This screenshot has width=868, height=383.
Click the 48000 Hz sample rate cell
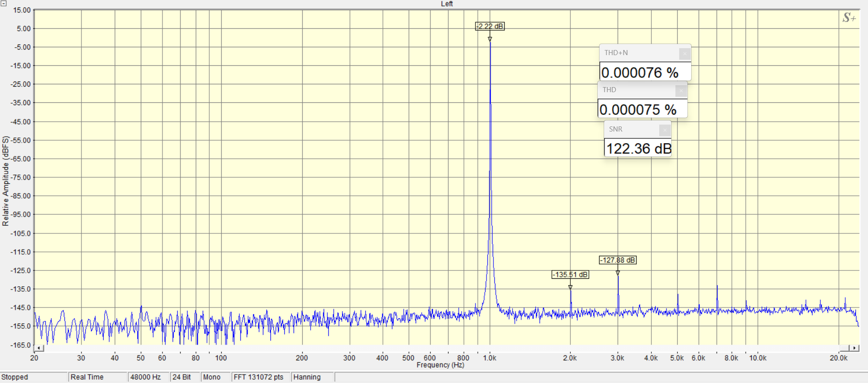(148, 377)
